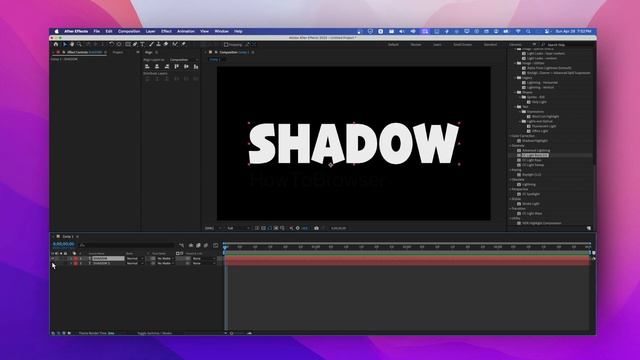Open the parent None dropdown for SHADOW 2

pos(204,263)
